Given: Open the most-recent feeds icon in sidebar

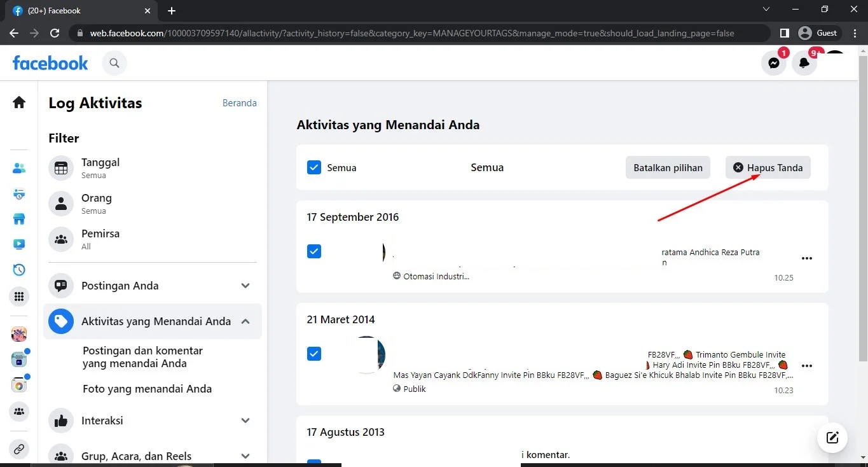Looking at the screenshot, I should [x=19, y=194].
